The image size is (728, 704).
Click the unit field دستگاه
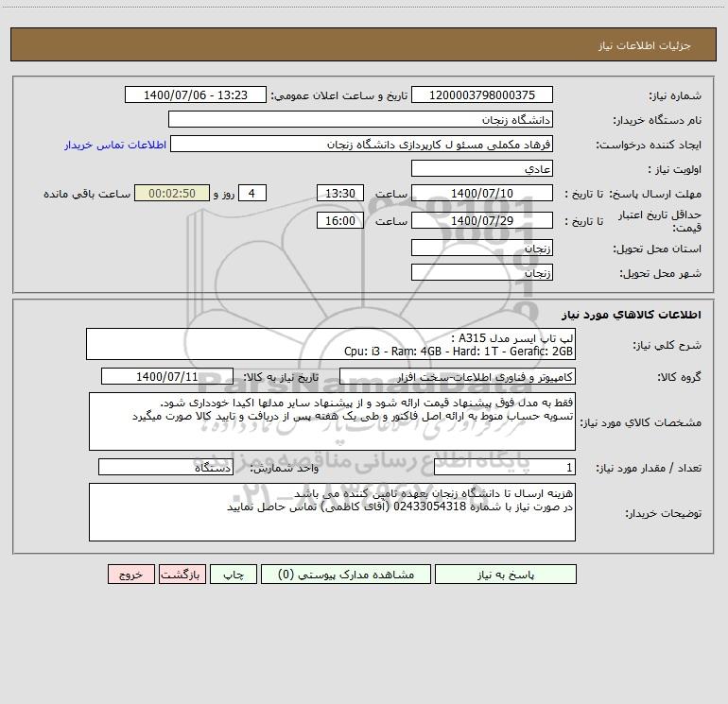[x=165, y=468]
